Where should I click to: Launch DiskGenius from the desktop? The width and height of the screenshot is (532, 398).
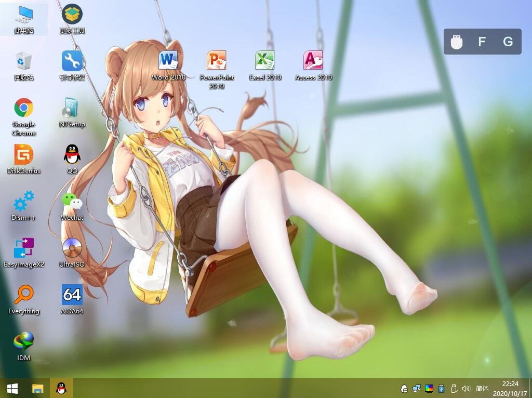coord(24,159)
